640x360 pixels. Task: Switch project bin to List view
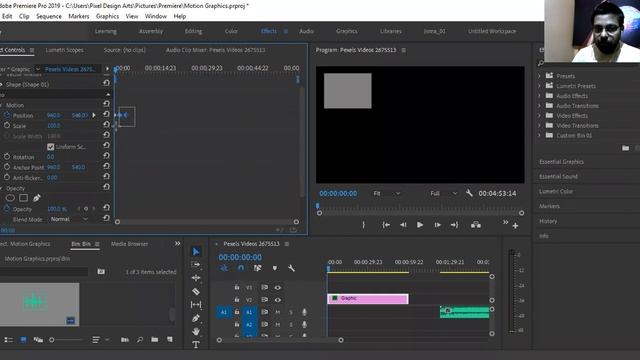pyautogui.click(x=9, y=340)
